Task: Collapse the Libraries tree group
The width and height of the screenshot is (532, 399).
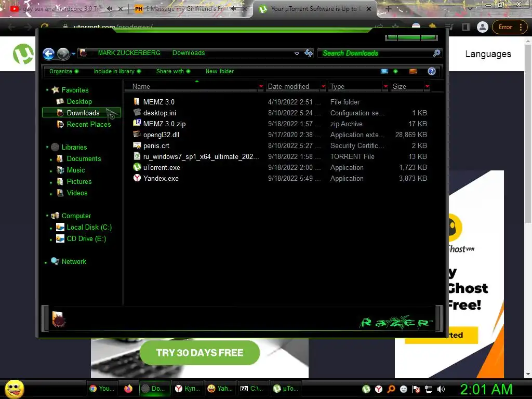Action: [x=47, y=147]
